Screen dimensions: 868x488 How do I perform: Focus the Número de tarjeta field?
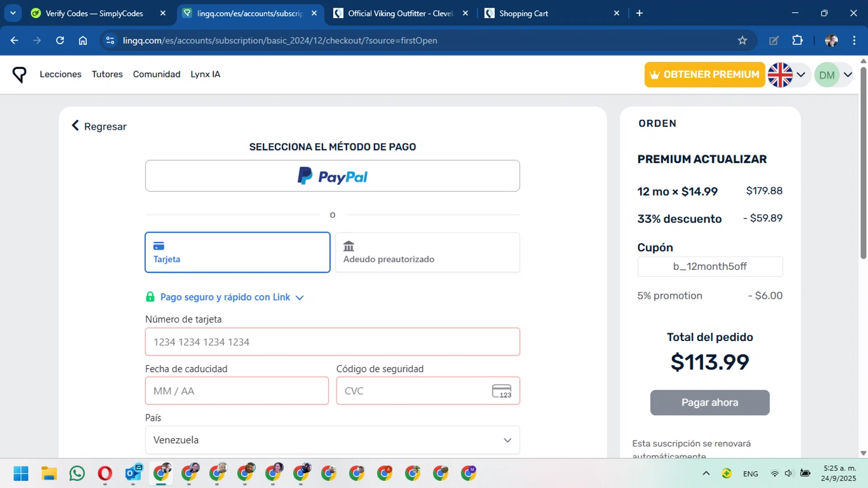pyautogui.click(x=332, y=342)
